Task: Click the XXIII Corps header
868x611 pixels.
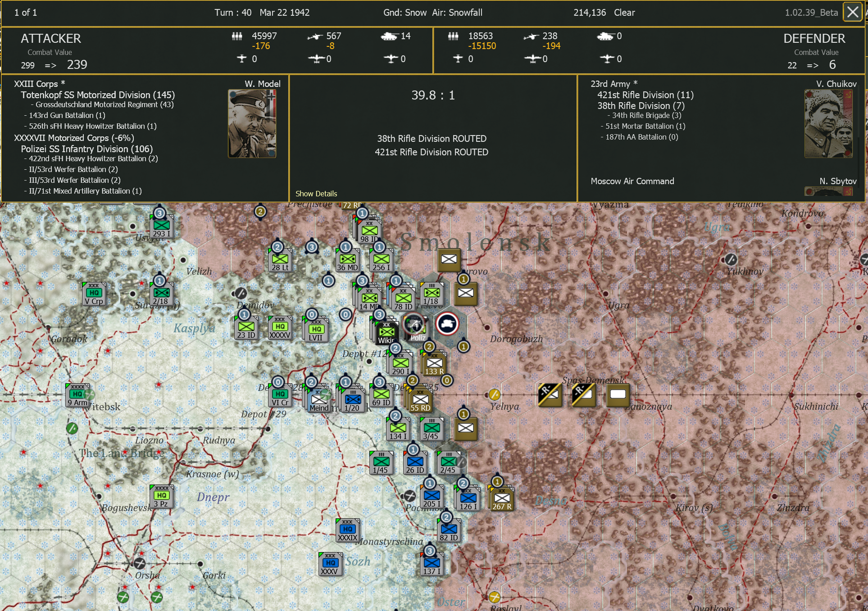Action: (x=40, y=84)
